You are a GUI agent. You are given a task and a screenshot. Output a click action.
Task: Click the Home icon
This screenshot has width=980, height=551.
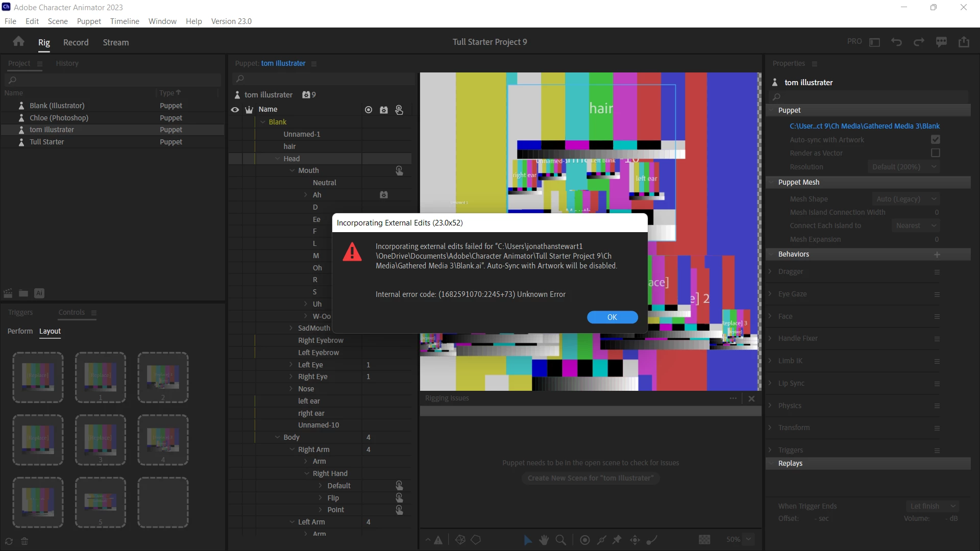click(19, 42)
